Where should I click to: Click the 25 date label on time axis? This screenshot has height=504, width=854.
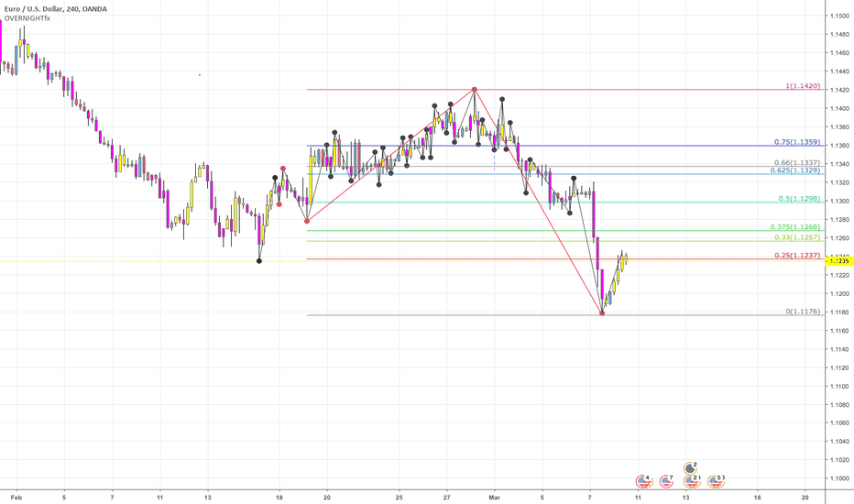click(400, 498)
